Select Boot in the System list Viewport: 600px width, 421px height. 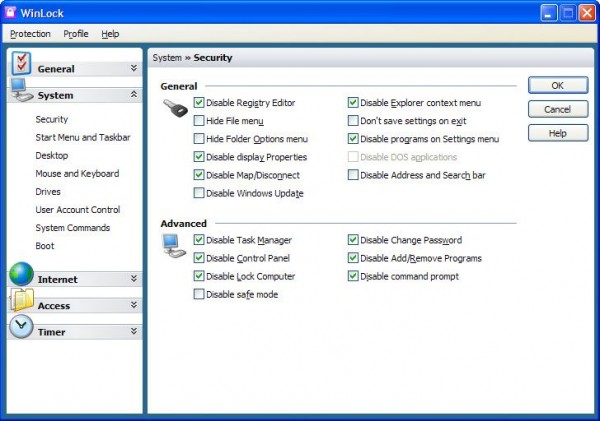click(45, 246)
